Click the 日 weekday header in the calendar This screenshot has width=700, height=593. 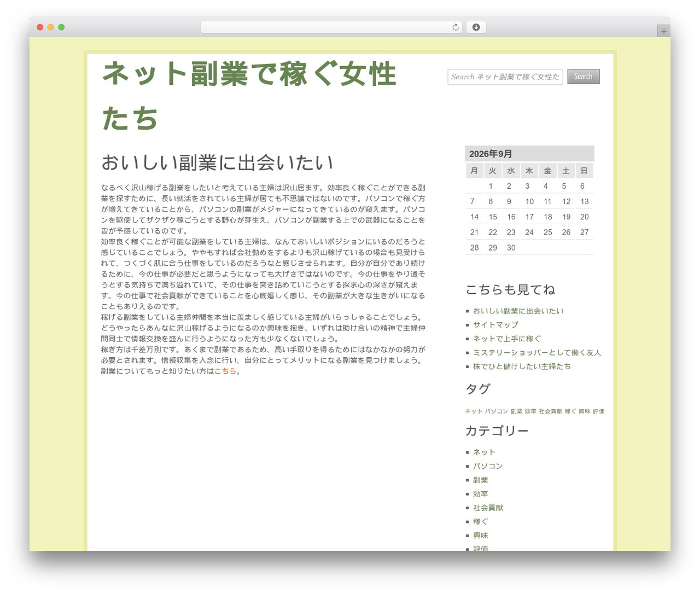click(584, 171)
